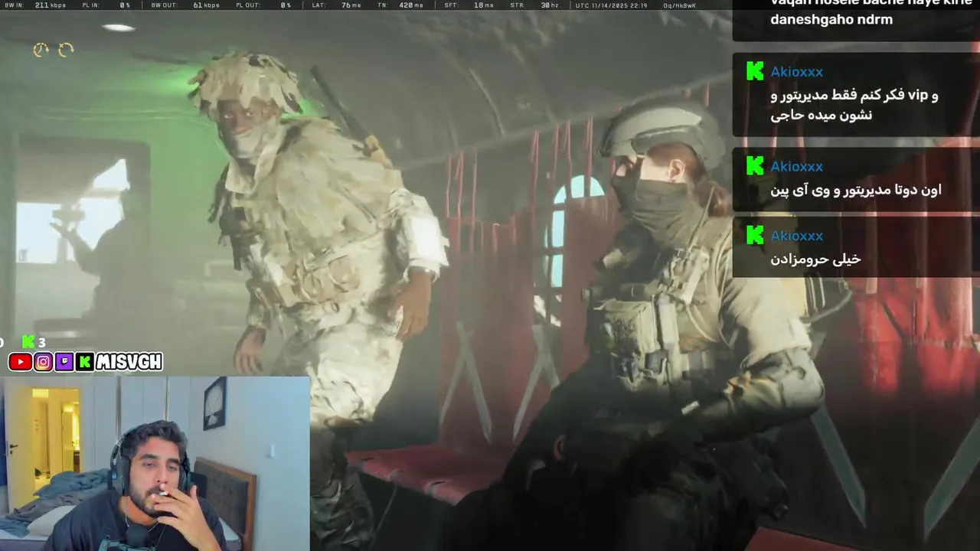Open Akioxxx username above the 'vip' message
This screenshot has width=980, height=551.
[797, 72]
